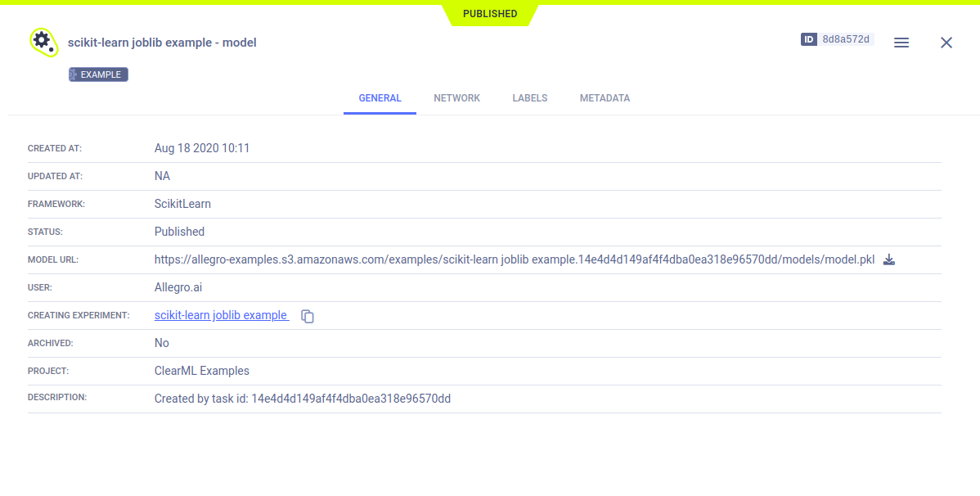Open the scikit-learn joblib example experiment link
Screen dimensions: 980x496
point(221,315)
